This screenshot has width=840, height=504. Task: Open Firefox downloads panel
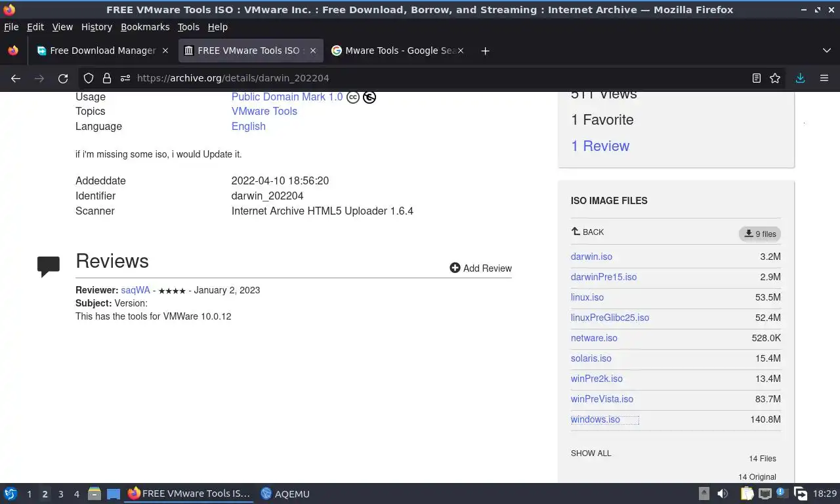pyautogui.click(x=800, y=78)
